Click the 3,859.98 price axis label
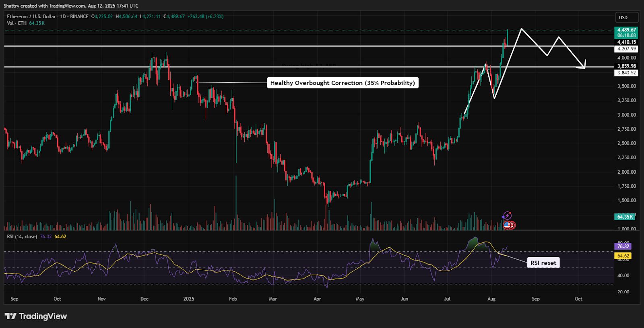Viewport: 644px width, 328px height. click(x=626, y=66)
